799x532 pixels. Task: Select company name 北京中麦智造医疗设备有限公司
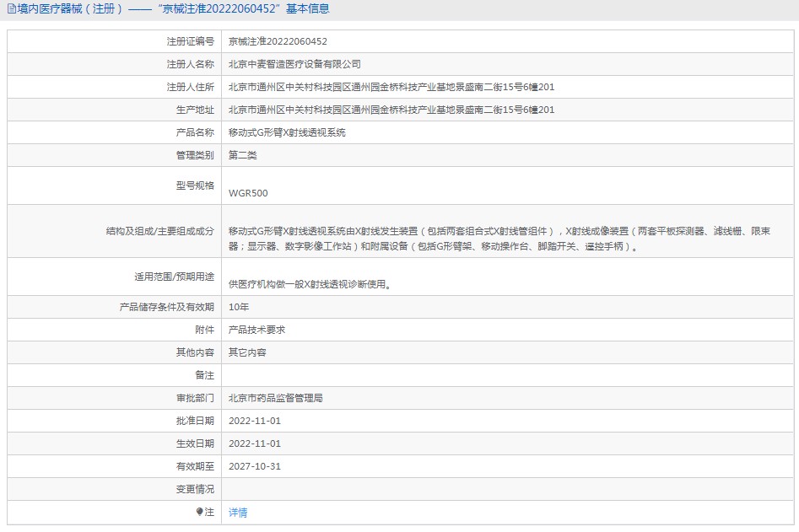[294, 64]
